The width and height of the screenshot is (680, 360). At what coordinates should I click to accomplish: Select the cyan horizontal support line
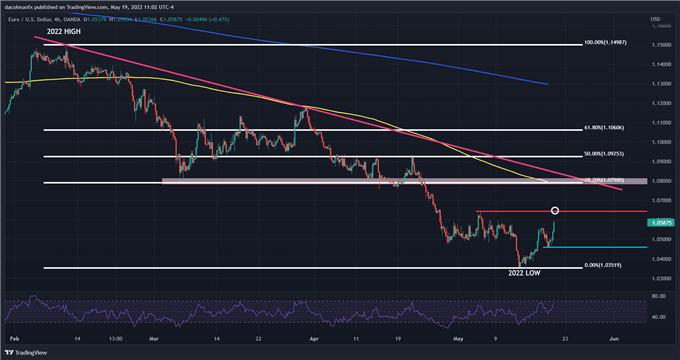pyautogui.click(x=595, y=247)
